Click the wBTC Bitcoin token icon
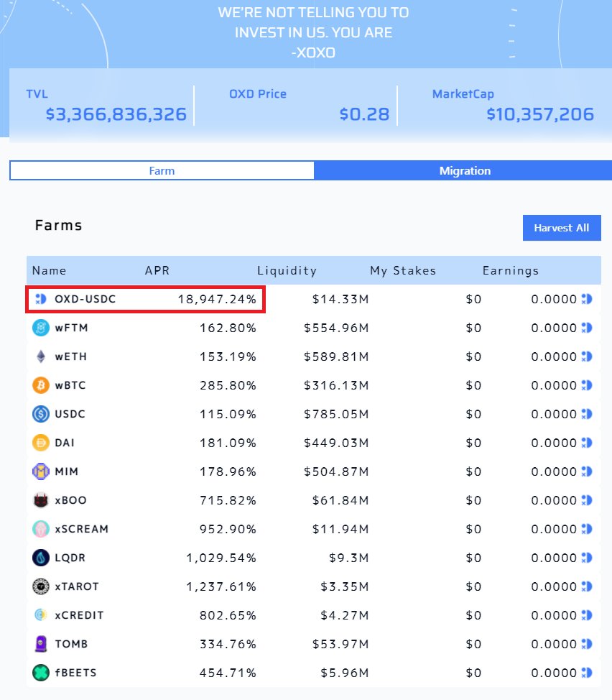 point(41,384)
